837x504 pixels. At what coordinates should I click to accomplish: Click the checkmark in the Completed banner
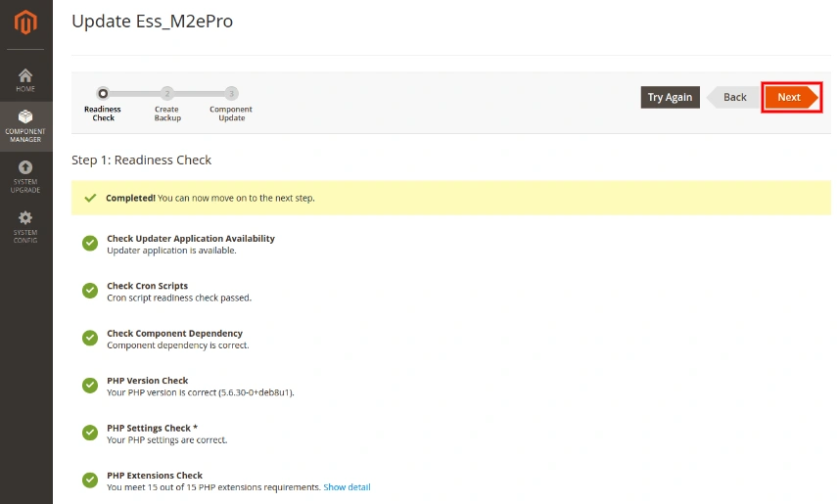click(90, 198)
